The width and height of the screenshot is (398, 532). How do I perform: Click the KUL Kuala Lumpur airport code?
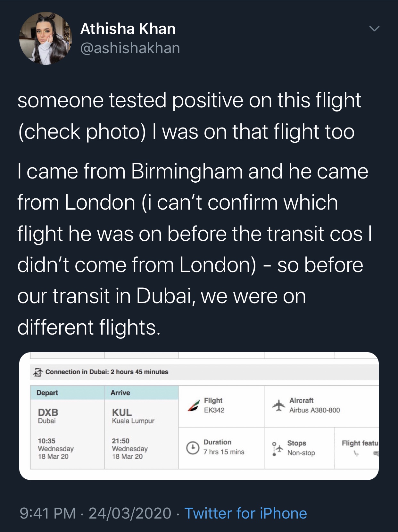pos(122,412)
